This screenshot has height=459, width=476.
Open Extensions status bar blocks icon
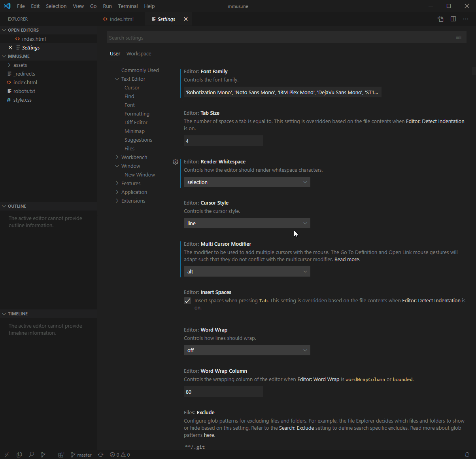click(61, 455)
